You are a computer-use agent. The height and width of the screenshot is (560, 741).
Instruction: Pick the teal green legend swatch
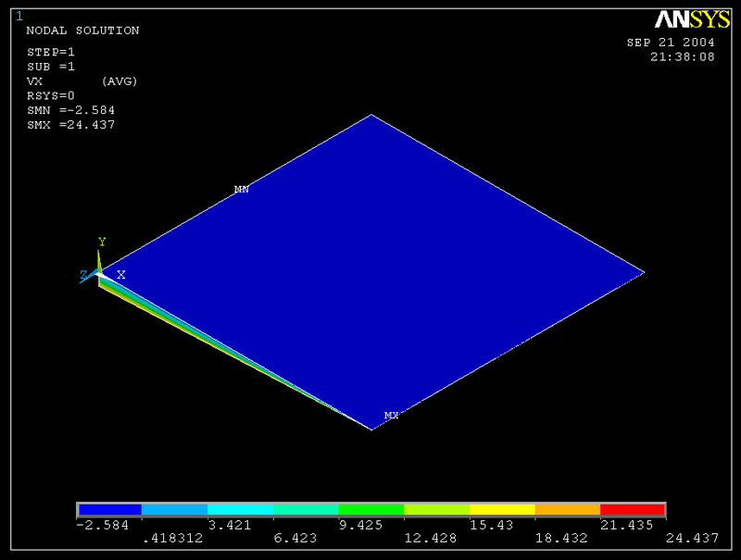(x=306, y=509)
